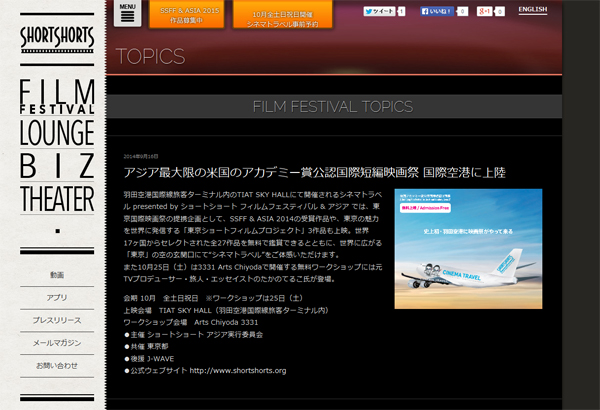Go to the BIZ section

pyautogui.click(x=57, y=166)
